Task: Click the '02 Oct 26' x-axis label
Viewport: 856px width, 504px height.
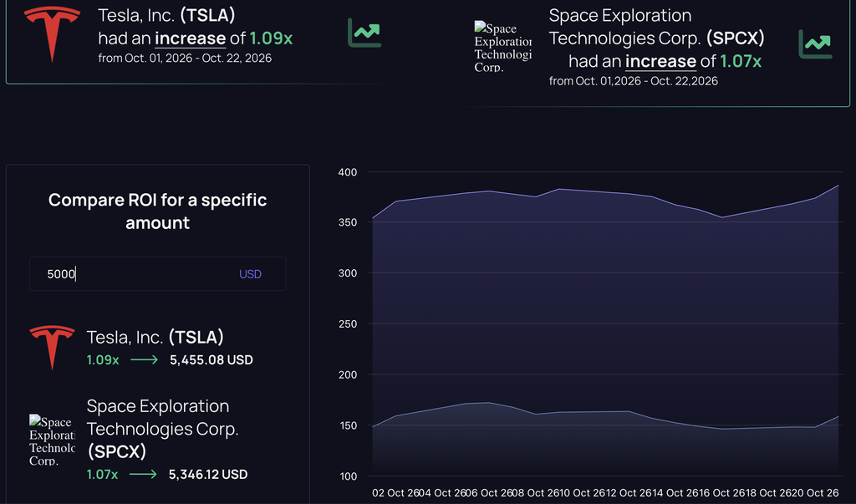Action: click(395, 492)
